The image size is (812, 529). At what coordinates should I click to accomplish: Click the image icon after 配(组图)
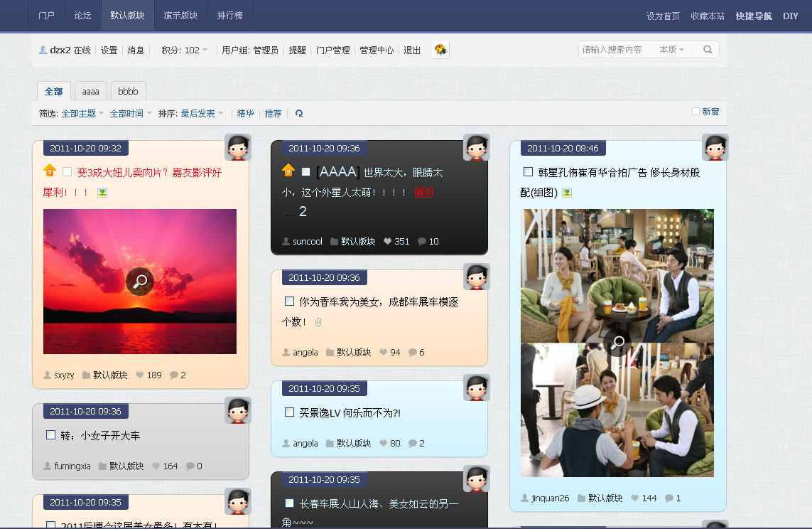tap(567, 193)
